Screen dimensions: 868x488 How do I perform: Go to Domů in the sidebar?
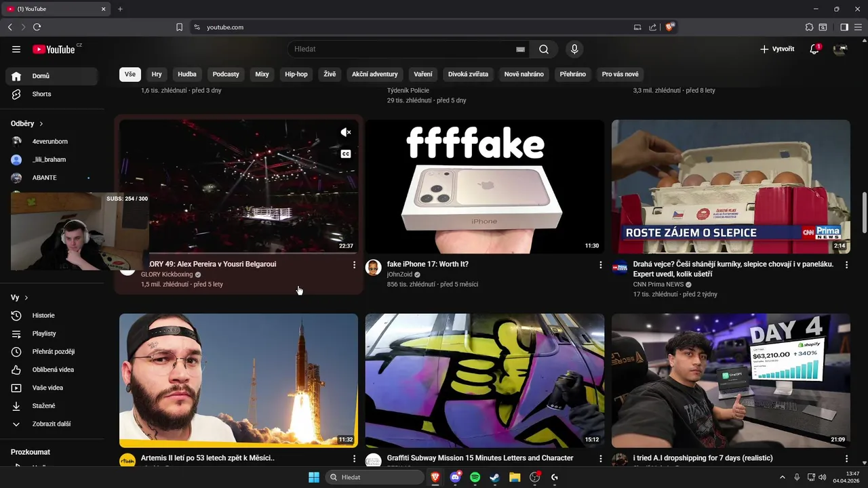pyautogui.click(x=52, y=76)
